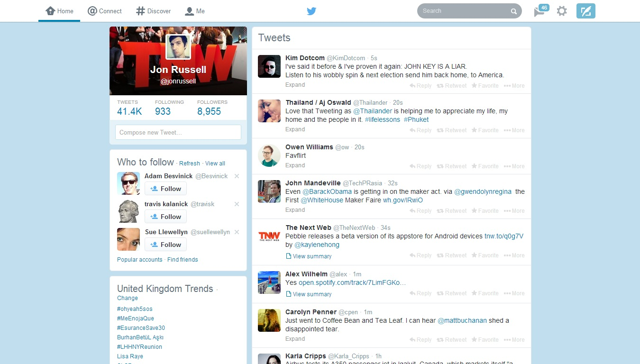Reply to John Mandeville's tweet
The height and width of the screenshot is (364, 640).
click(x=421, y=211)
